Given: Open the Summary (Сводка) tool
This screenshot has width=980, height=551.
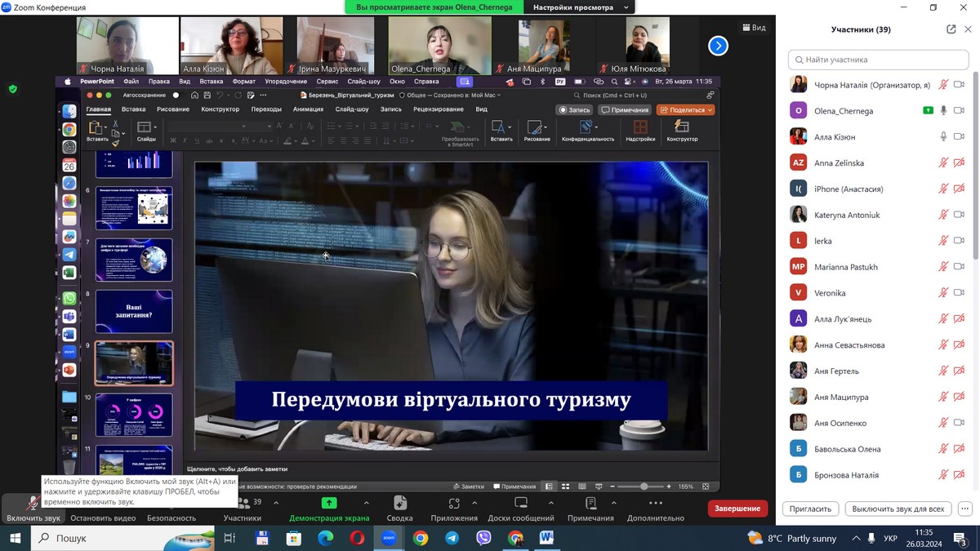Looking at the screenshot, I should click(x=399, y=504).
